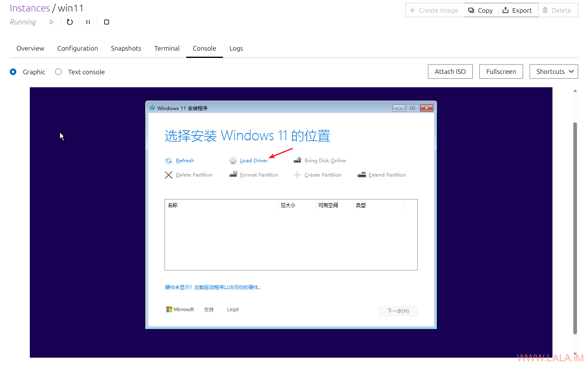Export the instance

tap(517, 10)
